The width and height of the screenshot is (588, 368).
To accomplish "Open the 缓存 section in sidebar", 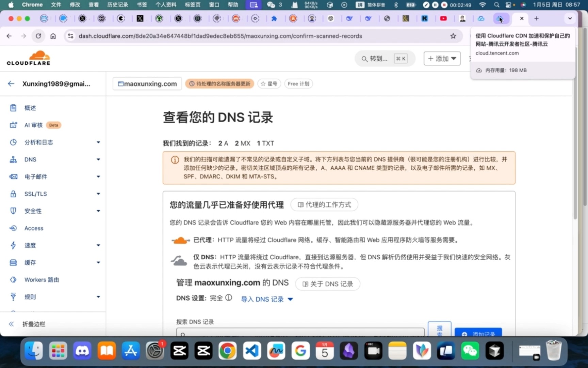I will [30, 262].
